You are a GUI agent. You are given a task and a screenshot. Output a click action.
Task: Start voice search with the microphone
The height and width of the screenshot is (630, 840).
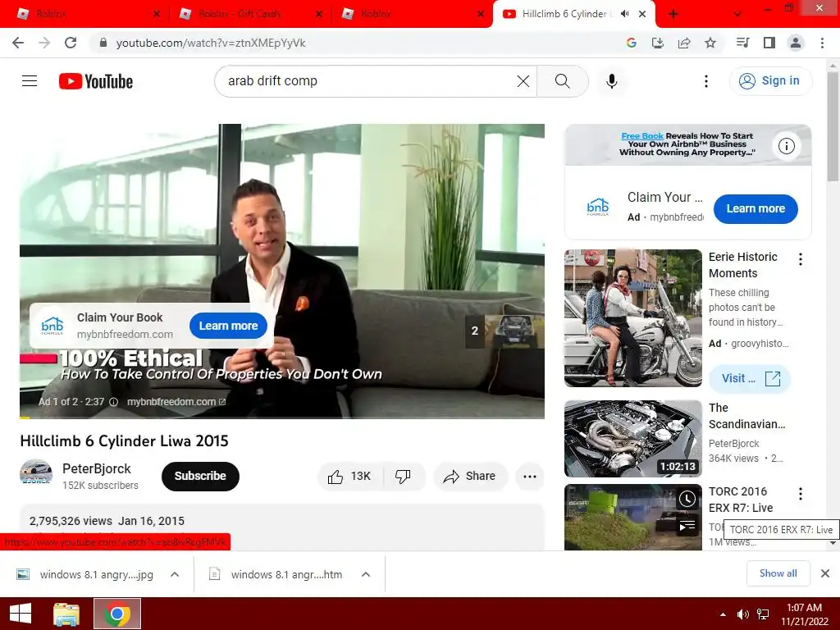click(612, 81)
